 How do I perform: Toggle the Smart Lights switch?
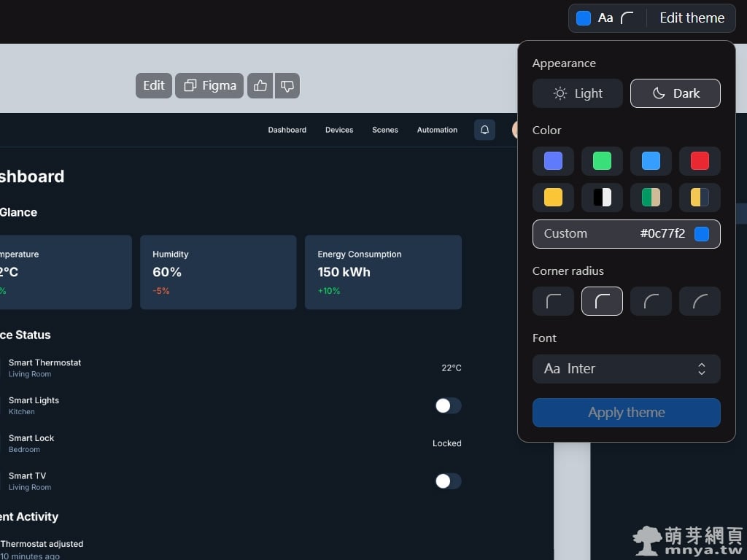pos(448,406)
